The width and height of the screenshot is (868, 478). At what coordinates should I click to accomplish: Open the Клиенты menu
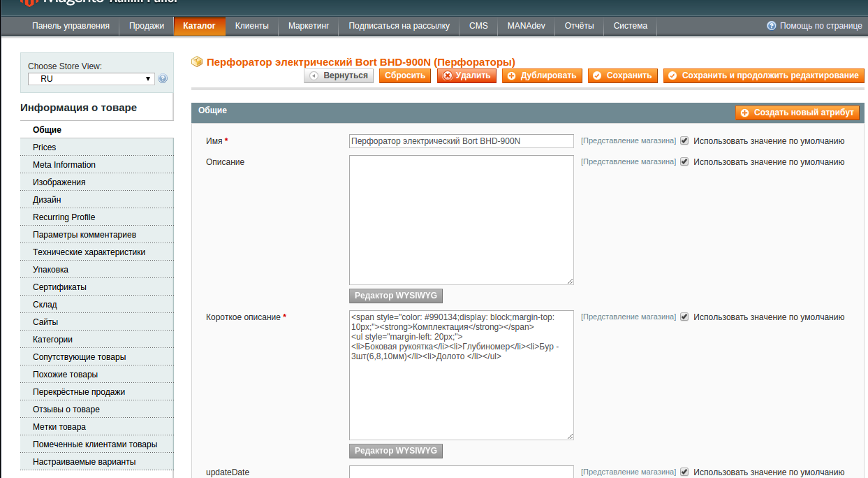pyautogui.click(x=252, y=26)
